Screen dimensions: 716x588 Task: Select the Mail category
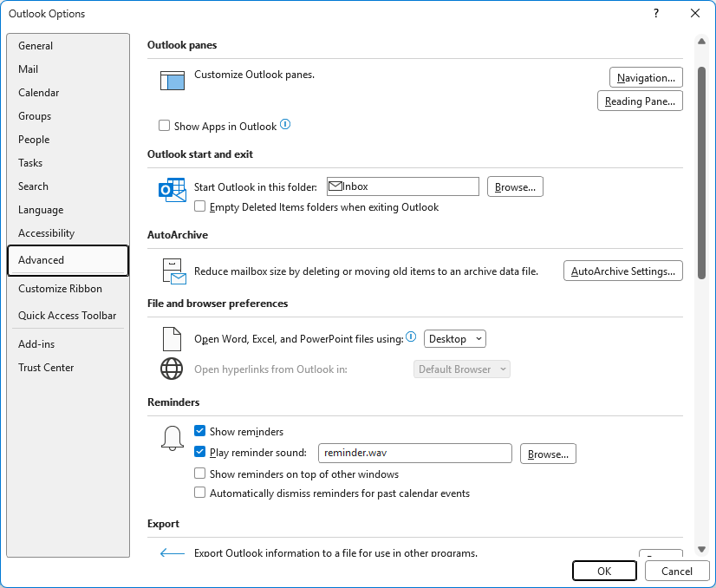pyautogui.click(x=68, y=69)
